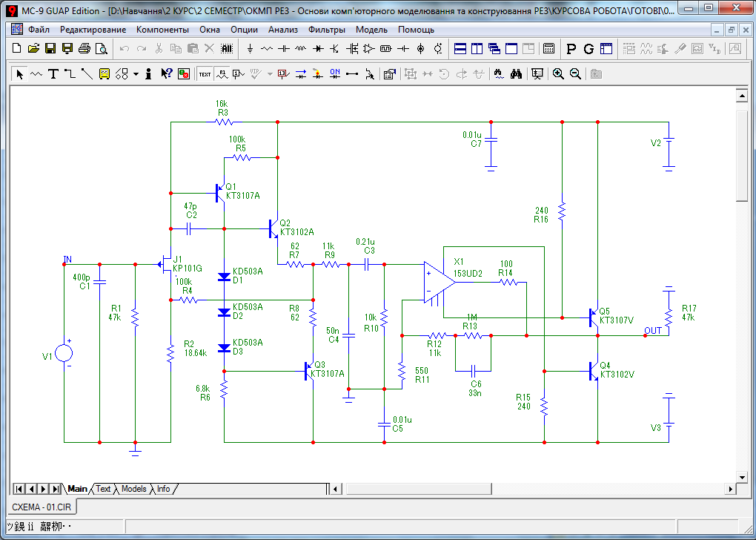Click the P toolbar button

click(571, 48)
